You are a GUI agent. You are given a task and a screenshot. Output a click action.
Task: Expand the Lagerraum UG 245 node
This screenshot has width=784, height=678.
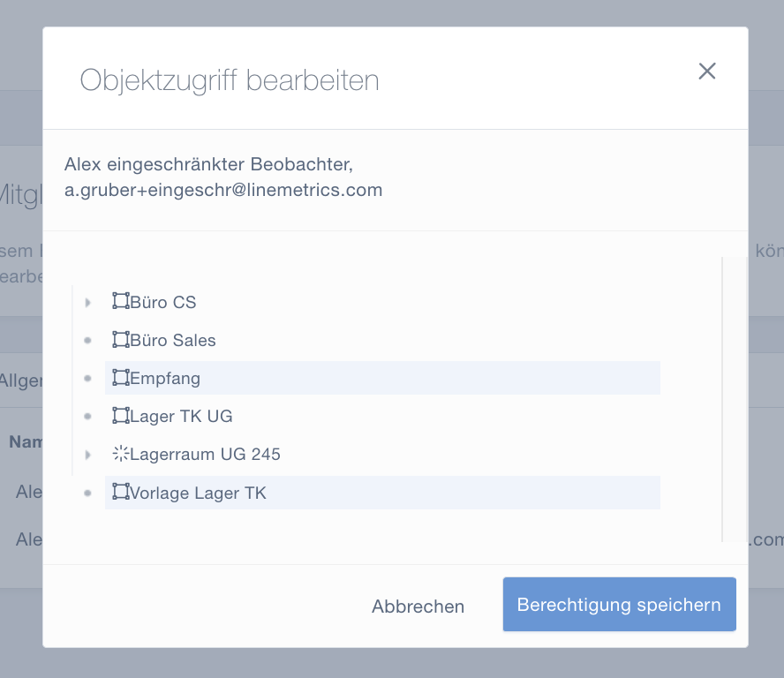(87, 455)
